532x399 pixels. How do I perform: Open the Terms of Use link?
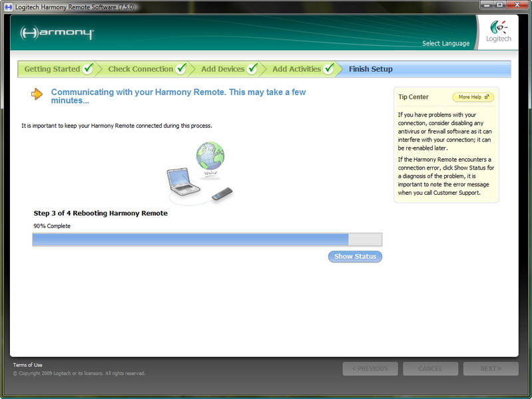28,365
